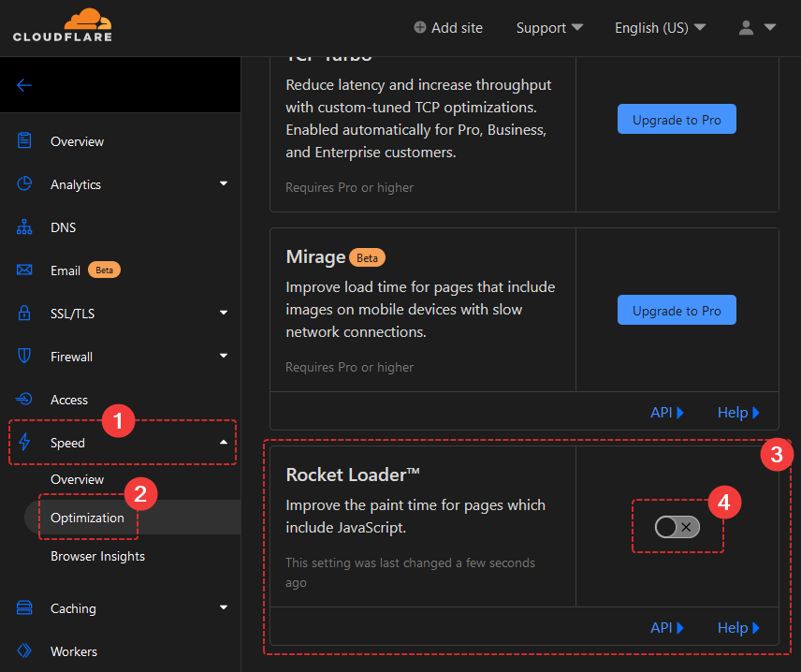Viewport: 801px width, 672px height.
Task: Click the Cloudflare logo
Action: pyautogui.click(x=63, y=25)
